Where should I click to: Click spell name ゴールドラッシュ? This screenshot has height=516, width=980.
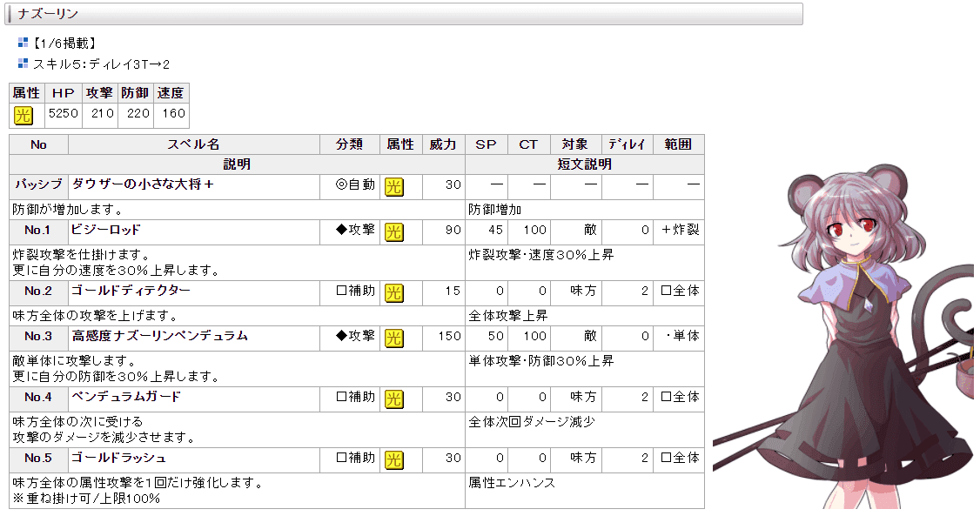click(118, 458)
